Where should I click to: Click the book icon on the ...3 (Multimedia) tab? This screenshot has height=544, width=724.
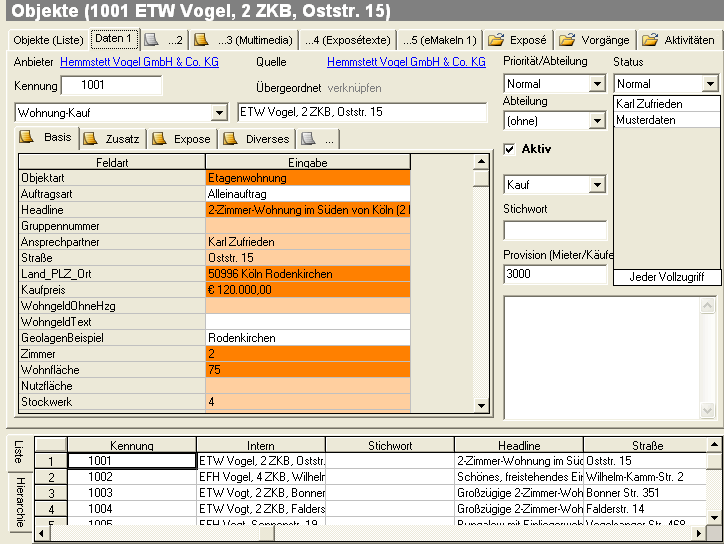[x=200, y=40]
